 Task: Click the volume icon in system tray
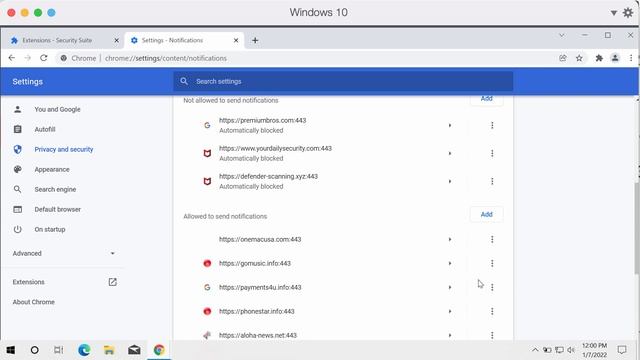(571, 350)
